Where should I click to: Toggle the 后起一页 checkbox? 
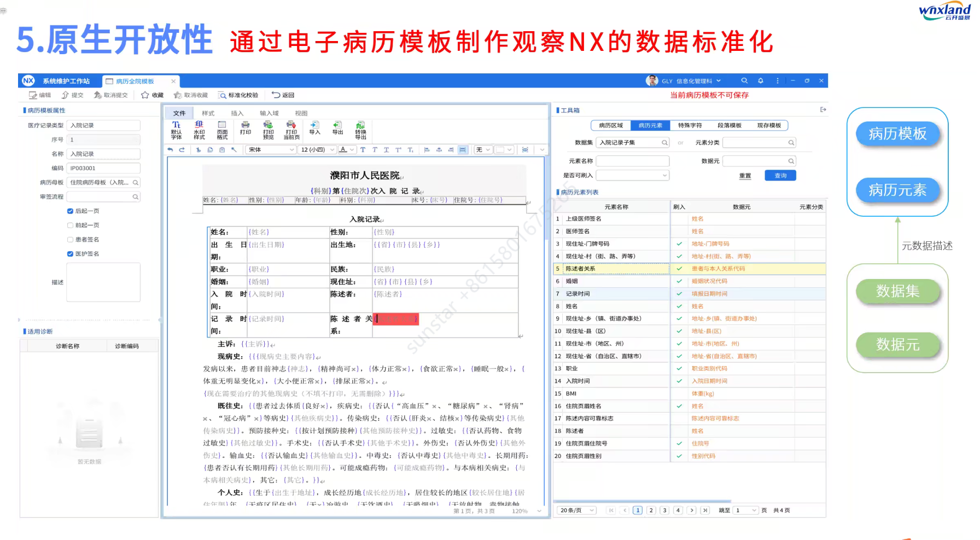point(70,211)
